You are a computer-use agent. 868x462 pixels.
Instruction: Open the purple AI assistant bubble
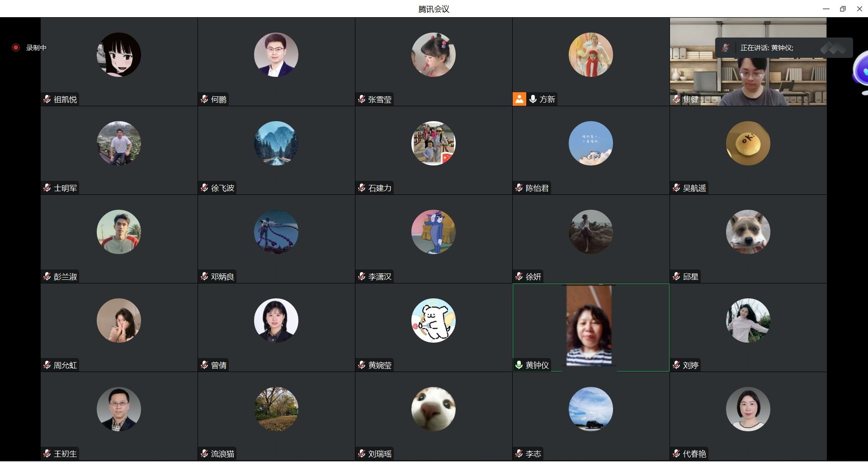pyautogui.click(x=861, y=72)
